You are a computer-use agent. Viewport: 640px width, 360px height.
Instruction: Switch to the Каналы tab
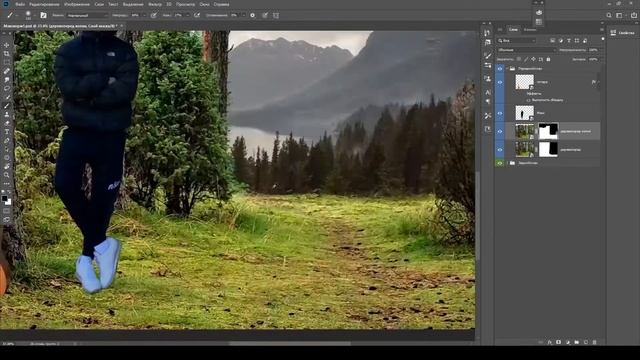click(530, 29)
